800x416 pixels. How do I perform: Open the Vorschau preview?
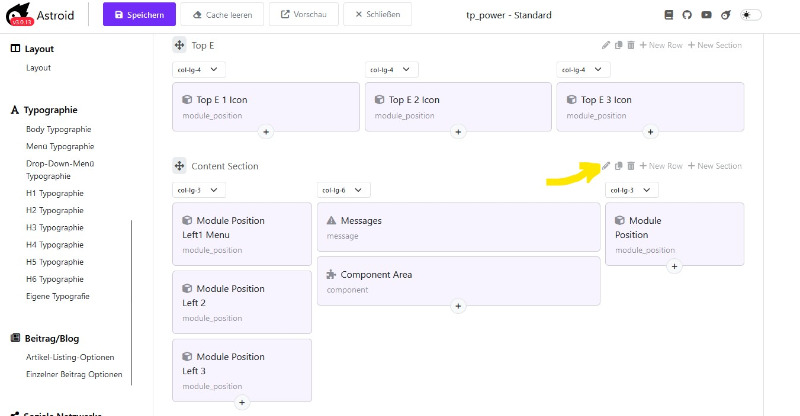coord(304,14)
